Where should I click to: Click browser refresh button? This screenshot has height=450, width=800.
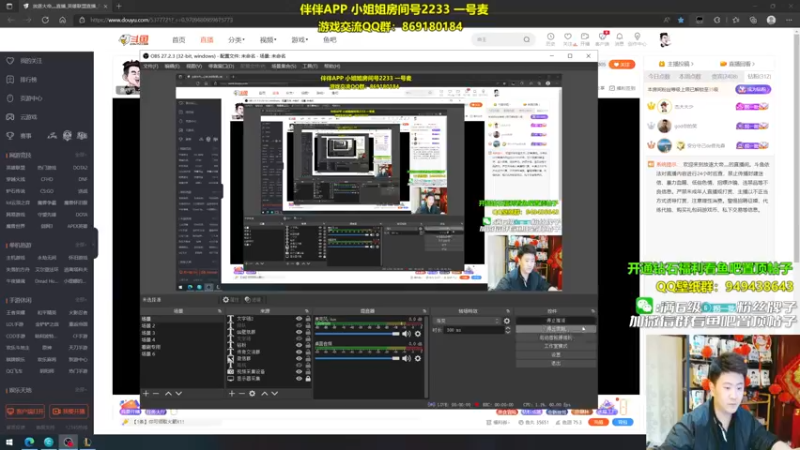[x=45, y=20]
